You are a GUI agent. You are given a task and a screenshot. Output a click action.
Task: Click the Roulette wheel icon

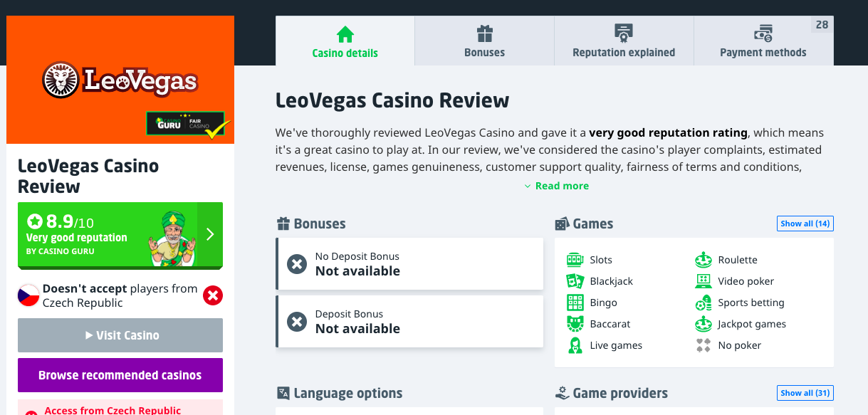point(704,260)
